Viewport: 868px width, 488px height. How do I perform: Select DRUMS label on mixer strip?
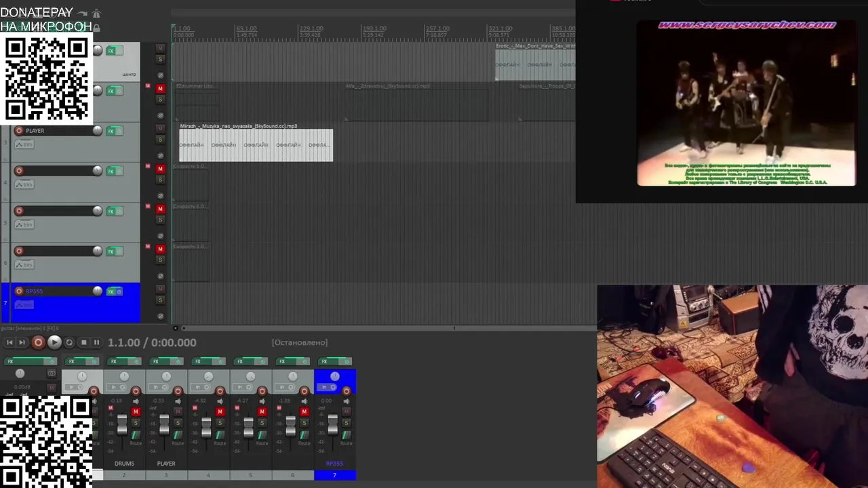124,464
